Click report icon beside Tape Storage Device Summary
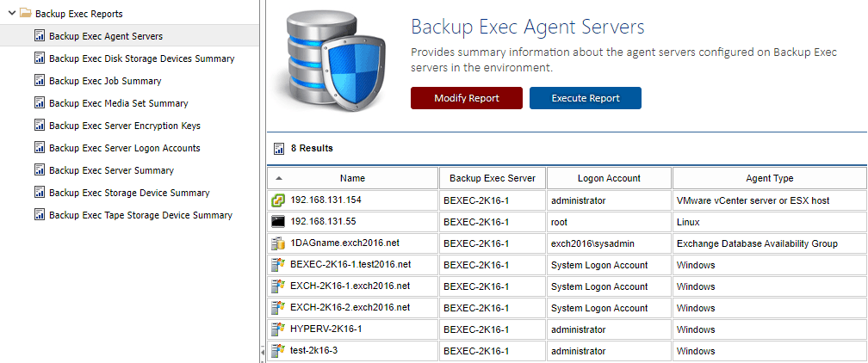Image resolution: width=868 pixels, height=363 pixels. click(x=40, y=215)
